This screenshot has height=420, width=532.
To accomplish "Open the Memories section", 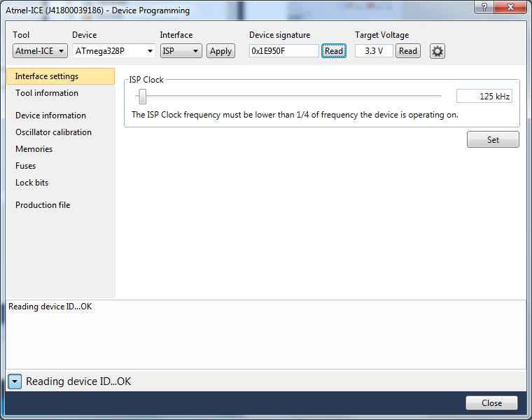I will pyautogui.click(x=34, y=149).
